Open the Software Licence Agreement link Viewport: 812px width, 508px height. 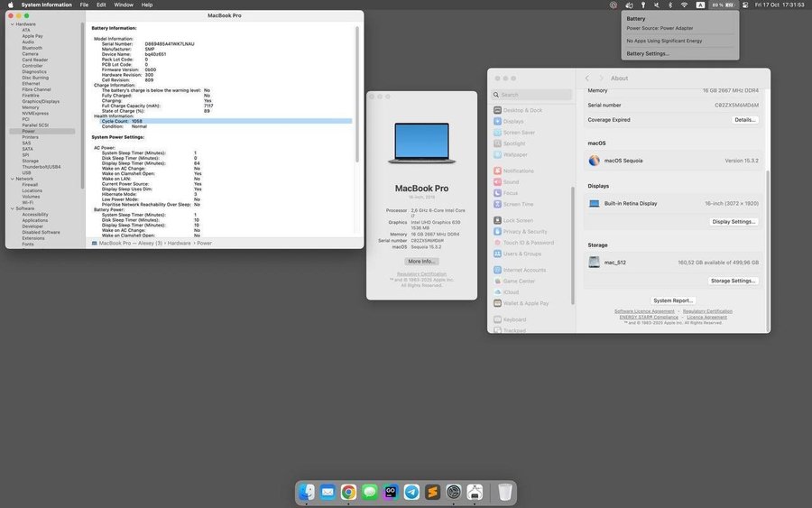click(x=644, y=311)
